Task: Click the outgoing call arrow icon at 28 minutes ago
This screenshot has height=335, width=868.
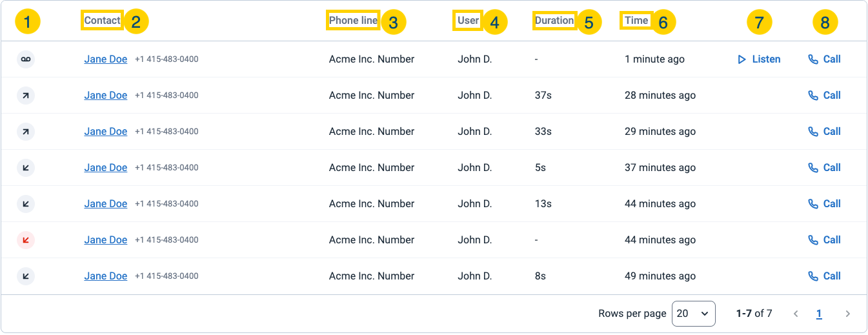Action: coord(26,96)
